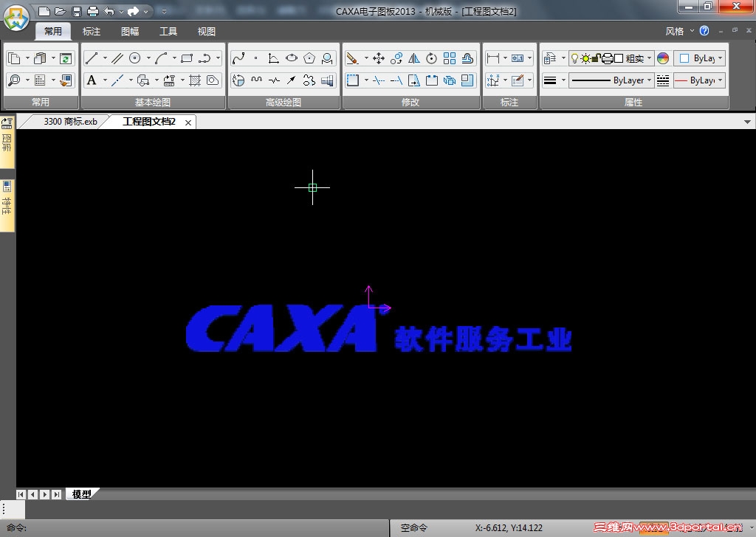Select the Move (four arrows) tool

tap(379, 58)
